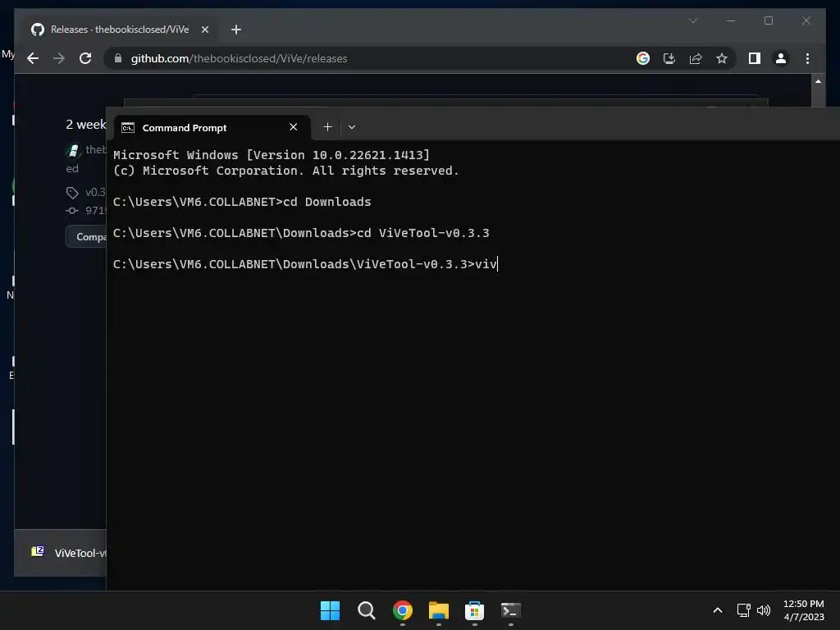Switch to Terminal from the taskbar
Screen dimensions: 840x630
(x=510, y=610)
